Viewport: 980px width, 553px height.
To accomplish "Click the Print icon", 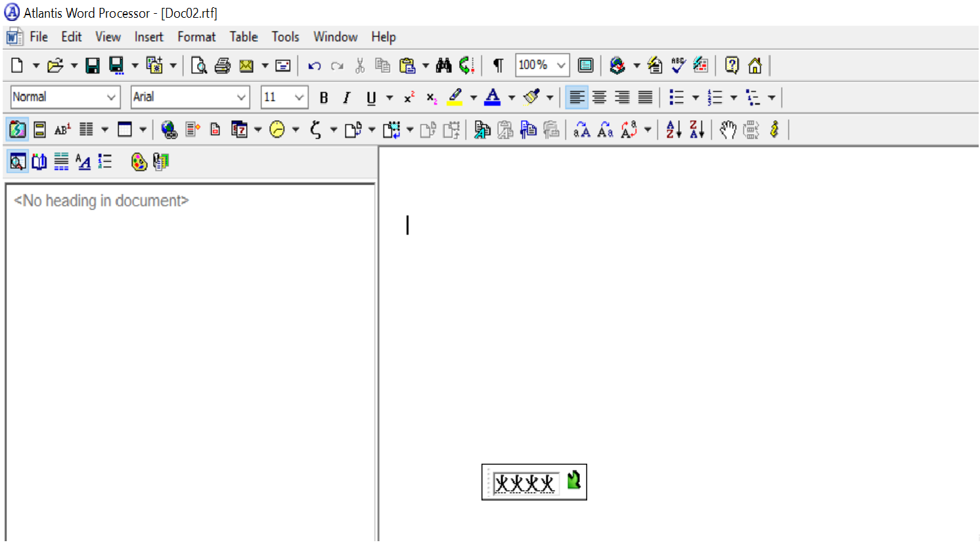I will (223, 65).
